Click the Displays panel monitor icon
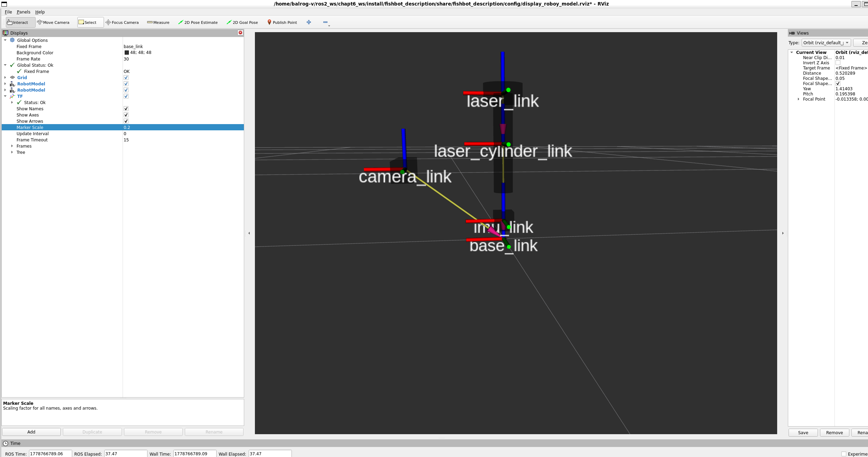868x457 pixels. tap(6, 33)
